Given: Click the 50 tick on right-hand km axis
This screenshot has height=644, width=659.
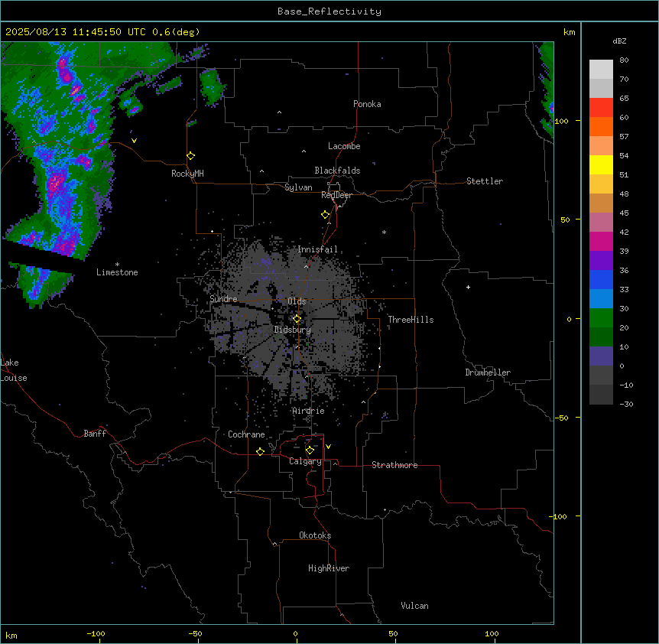Looking at the screenshot, I should (565, 220).
